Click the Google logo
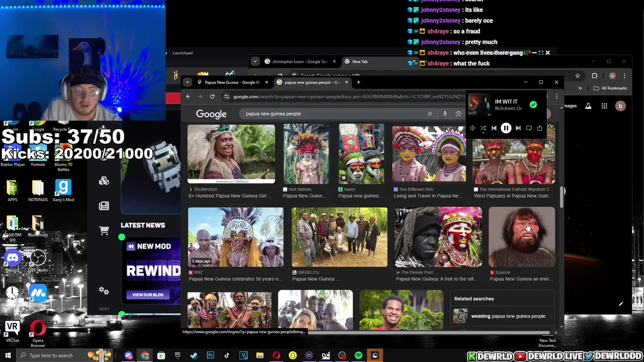Screen dimensions: 644x362 pos(211,114)
